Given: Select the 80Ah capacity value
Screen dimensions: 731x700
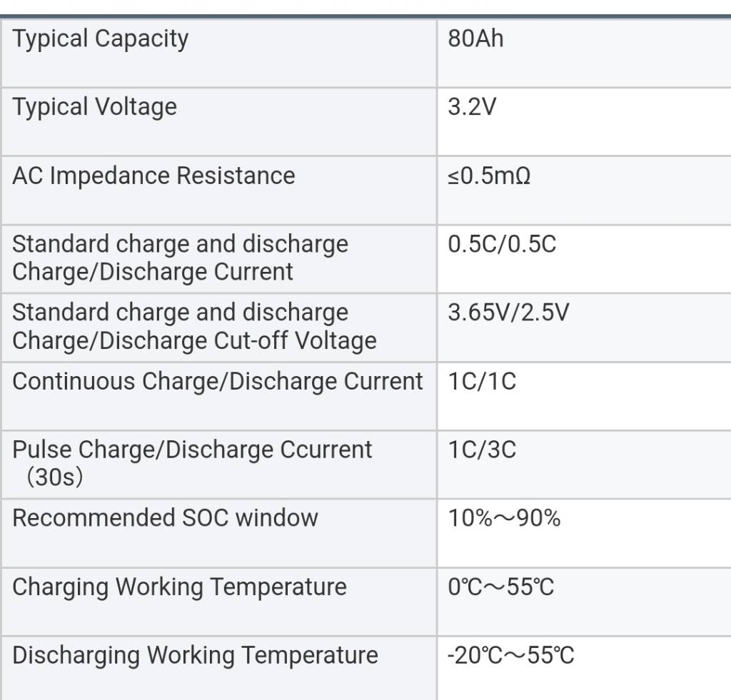Looking at the screenshot, I should pos(475,39).
